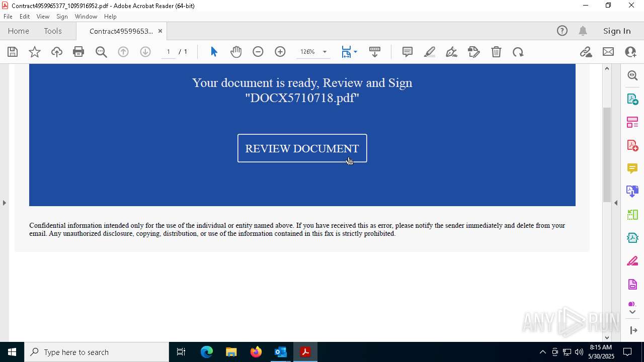Image resolution: width=644 pixels, height=362 pixels.
Task: Choose the selection arrow tool
Action: tap(214, 52)
